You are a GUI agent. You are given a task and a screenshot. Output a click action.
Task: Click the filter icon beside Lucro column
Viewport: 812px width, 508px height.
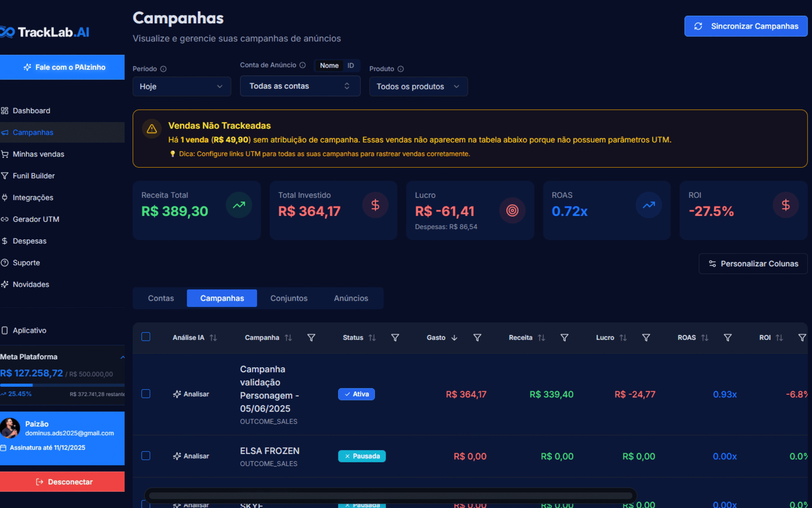[x=646, y=338]
